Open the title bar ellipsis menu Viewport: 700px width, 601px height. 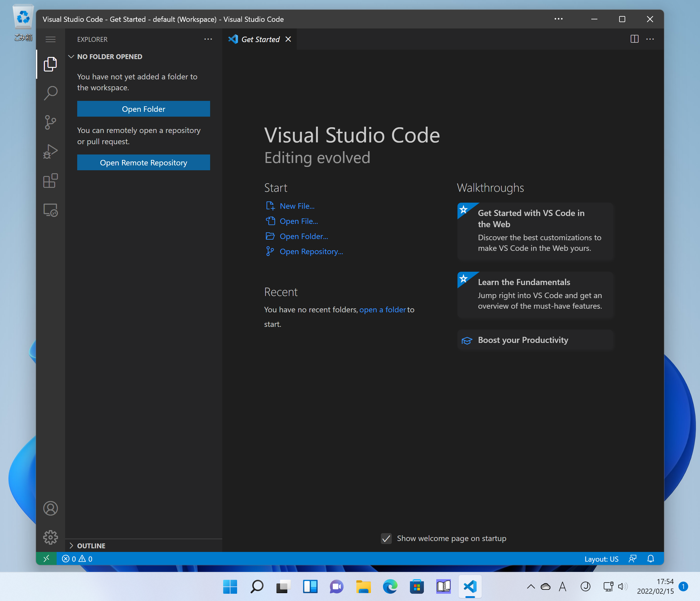[558, 19]
